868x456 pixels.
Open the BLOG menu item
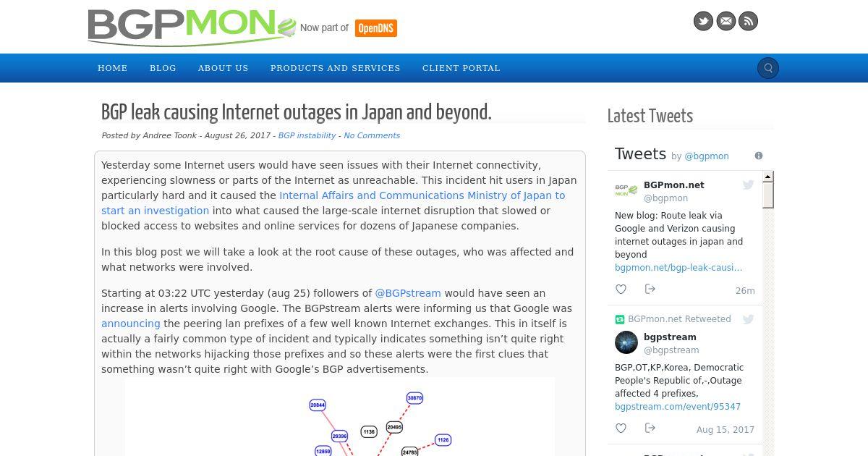pos(163,68)
